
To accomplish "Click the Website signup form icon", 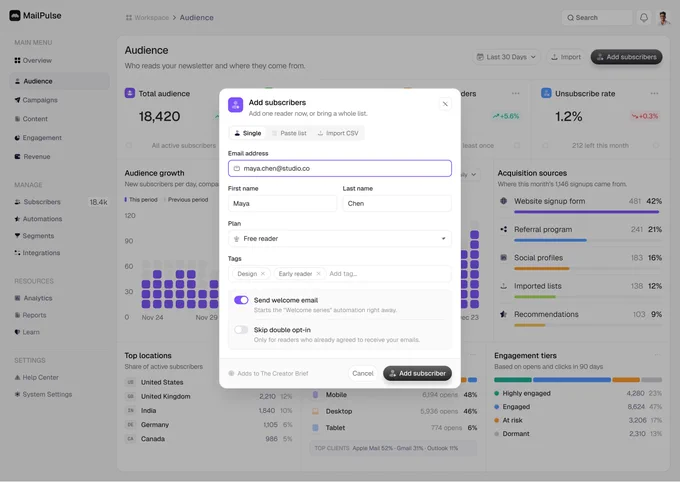I will [x=503, y=201].
